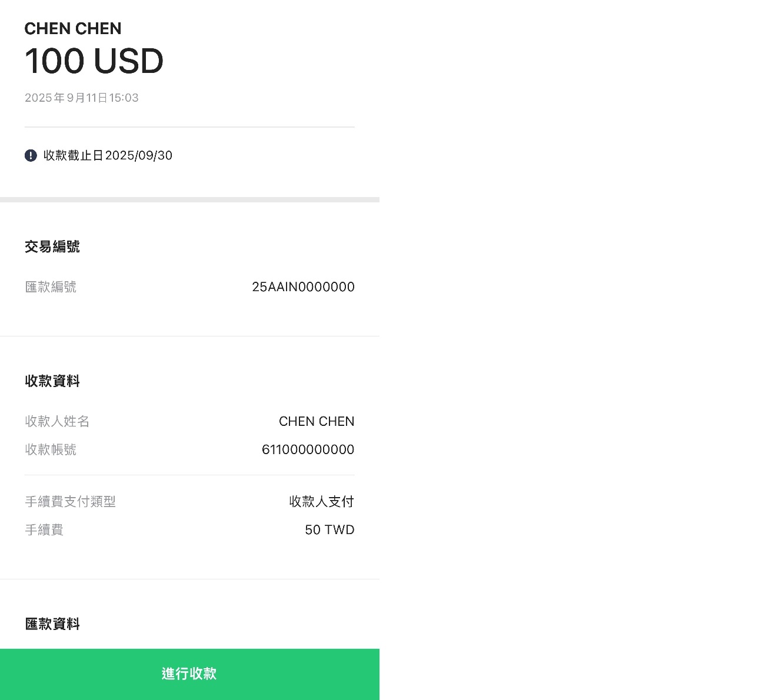
Task: Select remittance number 25AAIN0000000
Action: coord(303,287)
